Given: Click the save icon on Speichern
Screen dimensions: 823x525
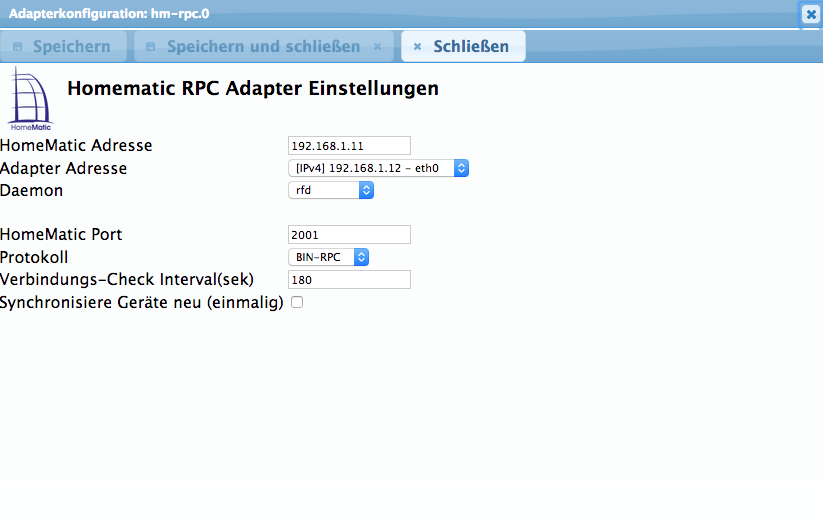Looking at the screenshot, I should [17, 47].
